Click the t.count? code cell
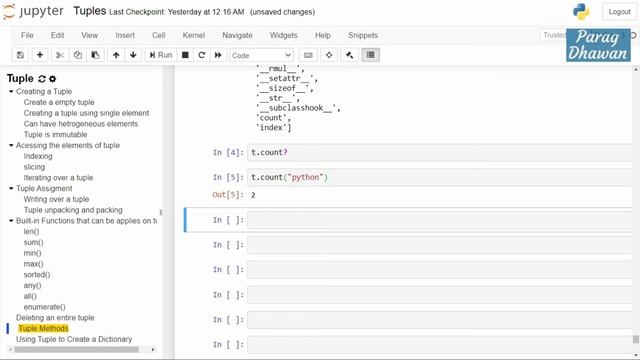640x360 pixels. click(440, 153)
